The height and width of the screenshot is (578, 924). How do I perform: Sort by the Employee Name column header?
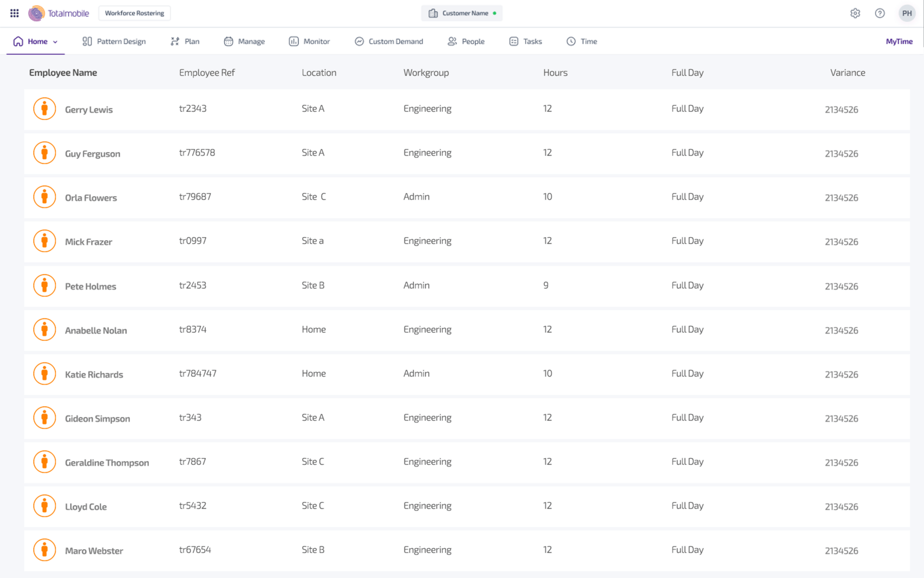tap(63, 72)
